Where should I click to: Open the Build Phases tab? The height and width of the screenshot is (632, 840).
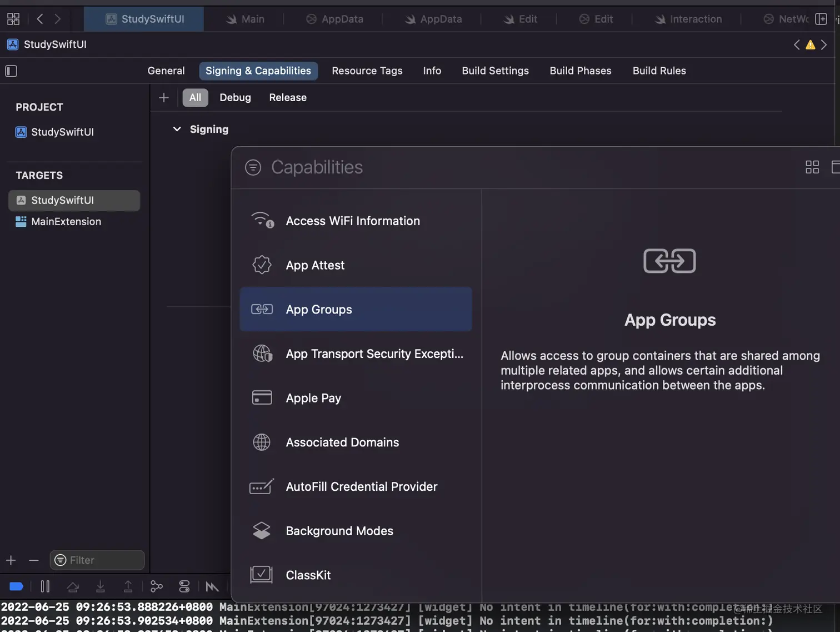coord(581,71)
